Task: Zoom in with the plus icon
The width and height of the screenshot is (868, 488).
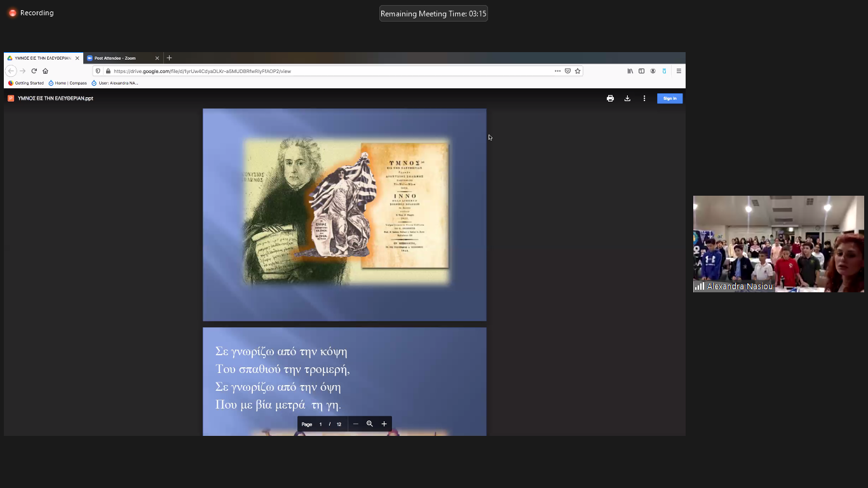Action: click(384, 424)
